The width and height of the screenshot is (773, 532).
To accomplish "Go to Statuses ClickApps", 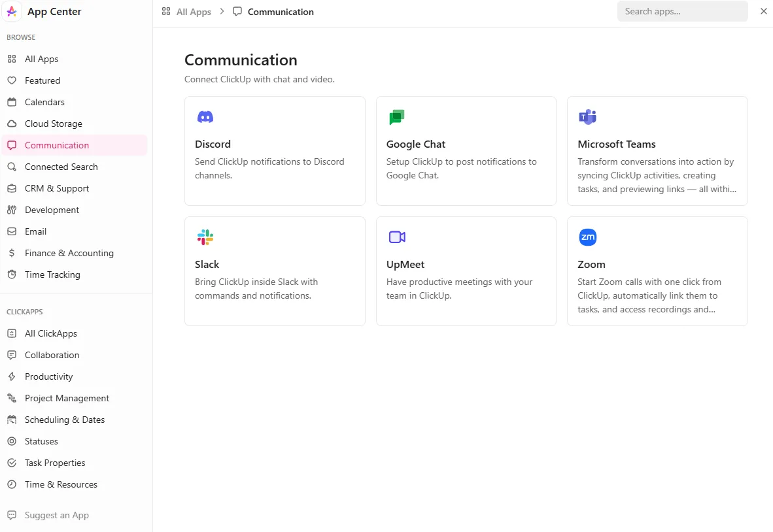I will pyautogui.click(x=75, y=441).
